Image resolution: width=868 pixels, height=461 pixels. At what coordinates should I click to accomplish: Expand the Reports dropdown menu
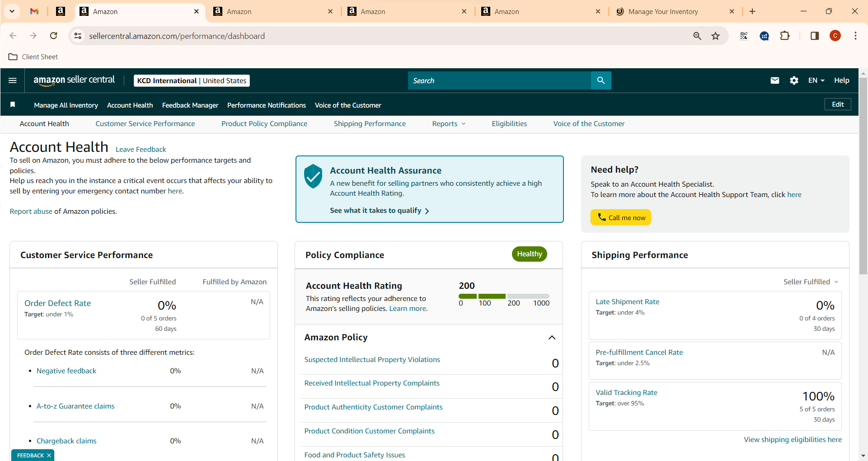point(449,123)
